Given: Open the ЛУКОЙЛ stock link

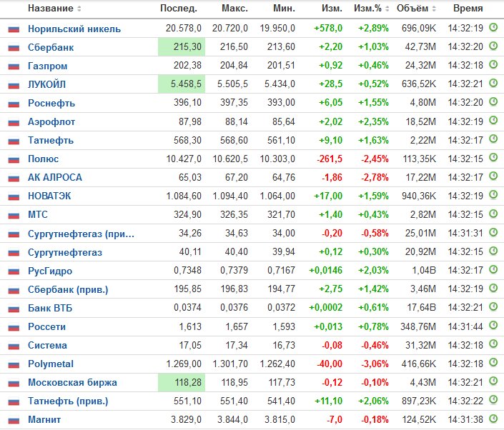Looking at the screenshot, I should pos(47,84).
